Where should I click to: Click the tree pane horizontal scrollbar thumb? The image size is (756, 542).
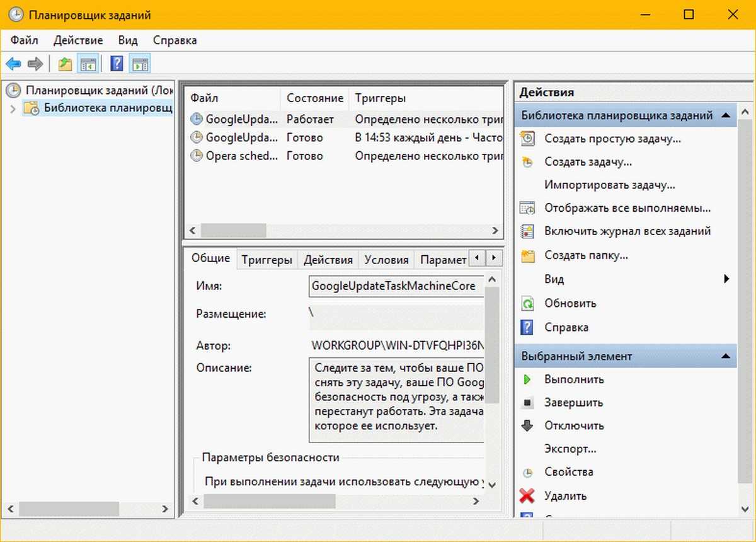68,509
